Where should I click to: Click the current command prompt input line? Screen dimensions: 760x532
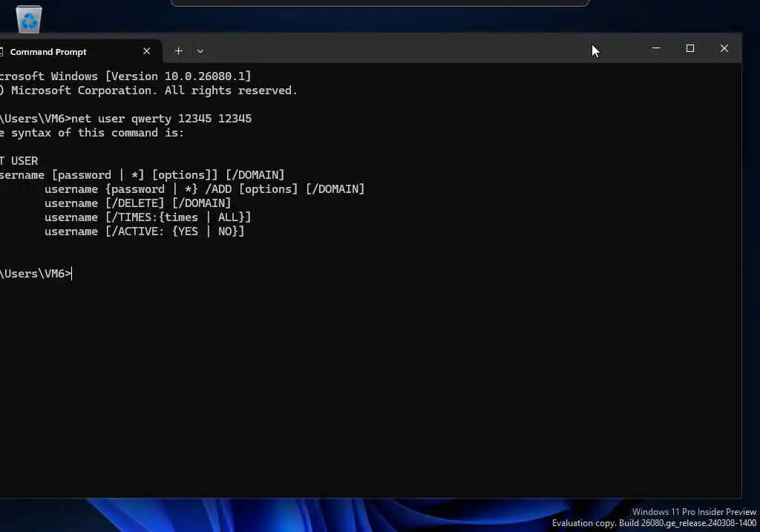[36, 274]
